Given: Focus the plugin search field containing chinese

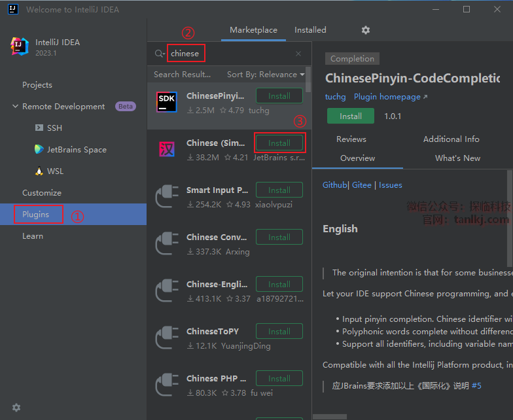Looking at the screenshot, I should point(229,54).
